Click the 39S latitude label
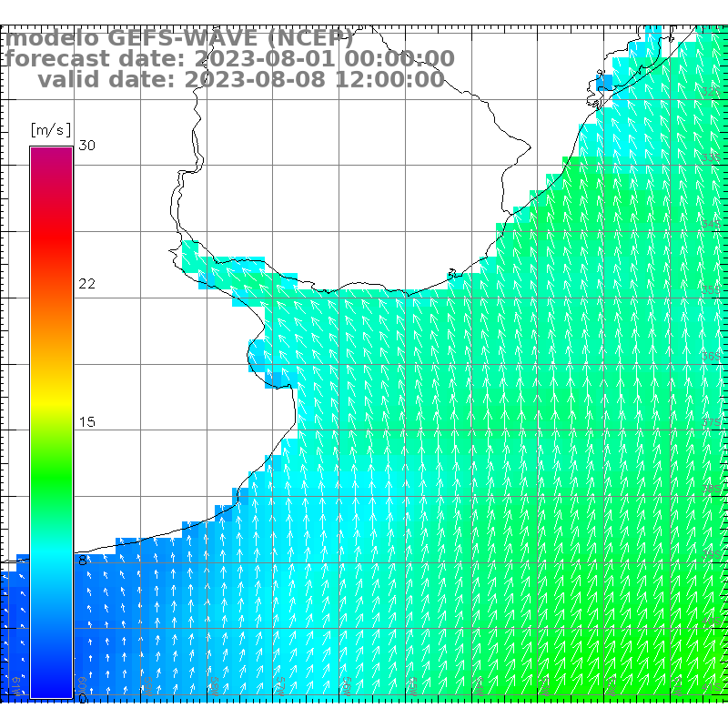Viewport: 728px width, 728px height. point(711,555)
